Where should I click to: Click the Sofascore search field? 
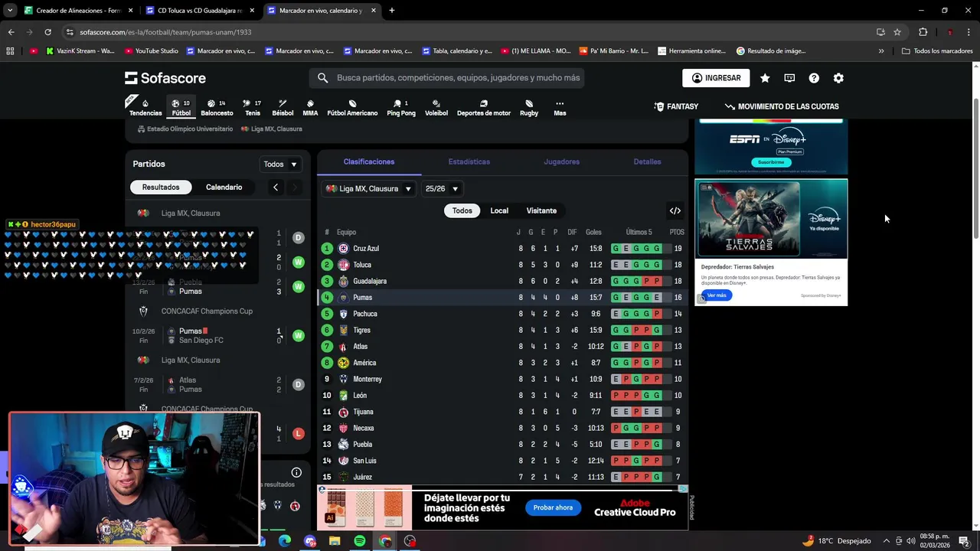(447, 78)
